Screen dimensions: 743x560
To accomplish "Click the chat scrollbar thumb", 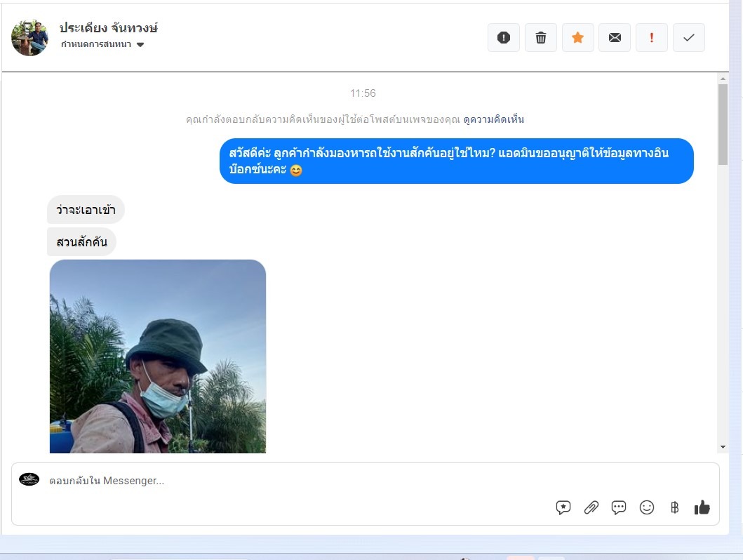I will (x=723, y=125).
